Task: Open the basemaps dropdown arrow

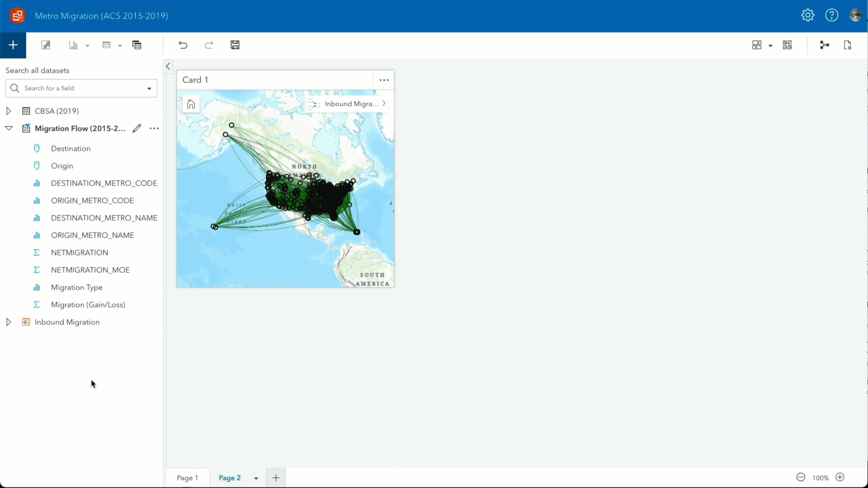Action: point(770,46)
